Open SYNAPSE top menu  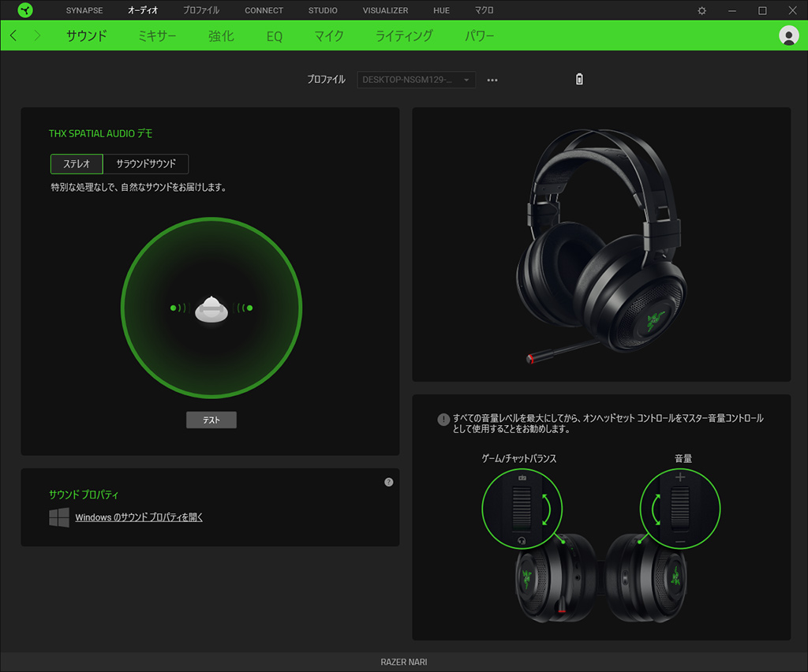(x=84, y=10)
